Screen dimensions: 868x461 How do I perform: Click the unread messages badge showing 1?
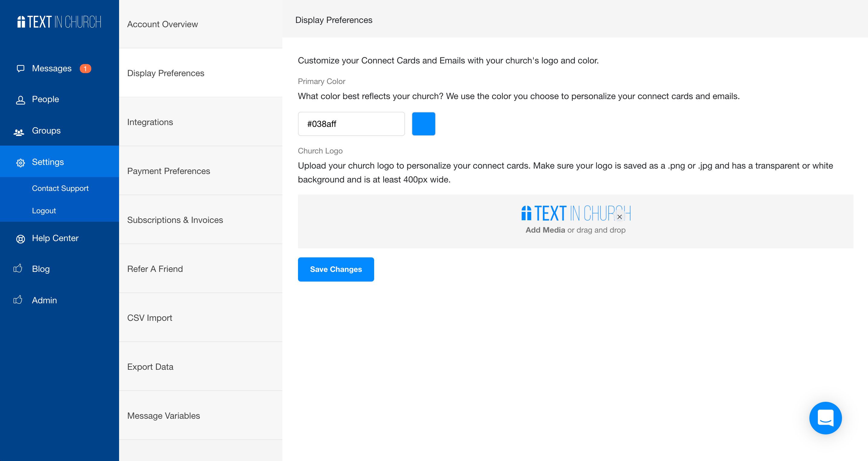pyautogui.click(x=85, y=69)
